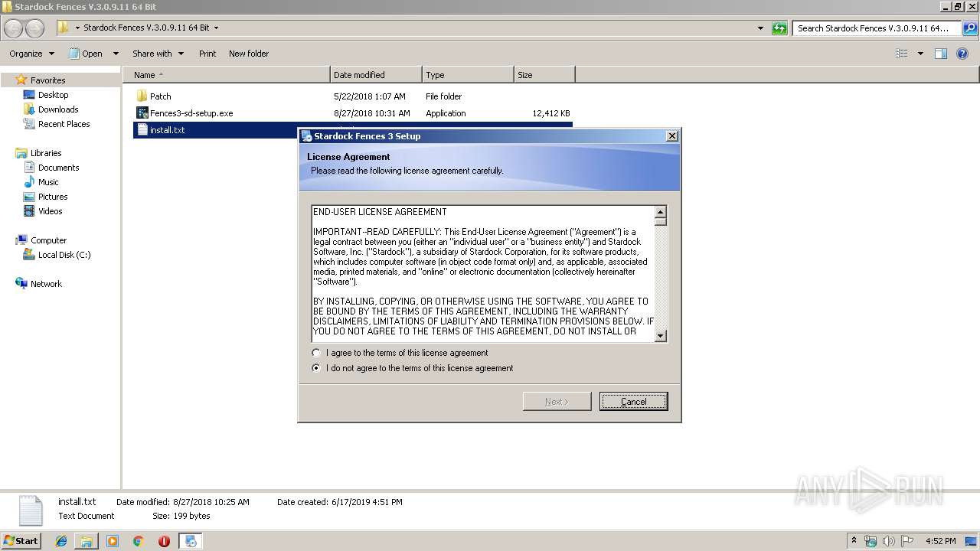Viewport: 980px width, 551px height.
Task: Show hidden tray icons arrow
Action: pos(854,541)
